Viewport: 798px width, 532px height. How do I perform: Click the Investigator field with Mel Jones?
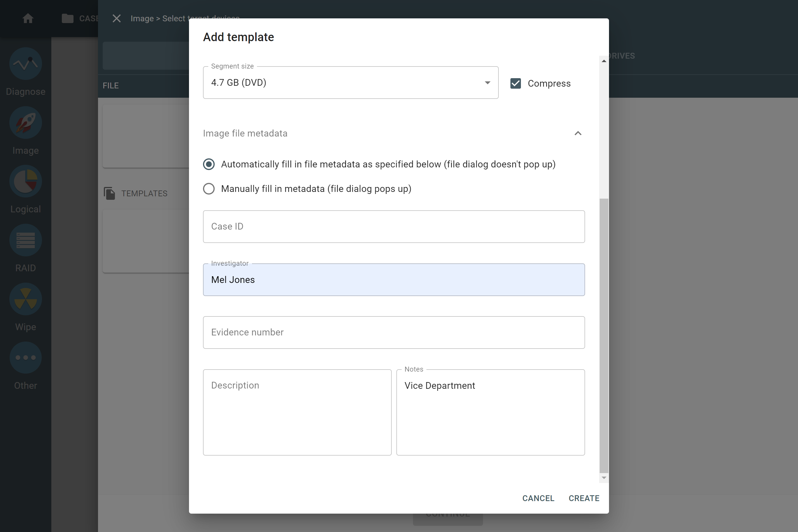[394, 280]
